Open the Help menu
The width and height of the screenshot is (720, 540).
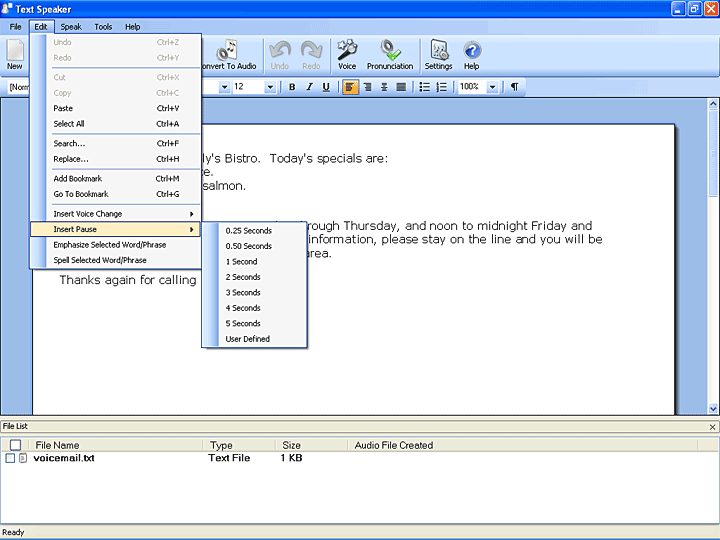pyautogui.click(x=133, y=27)
